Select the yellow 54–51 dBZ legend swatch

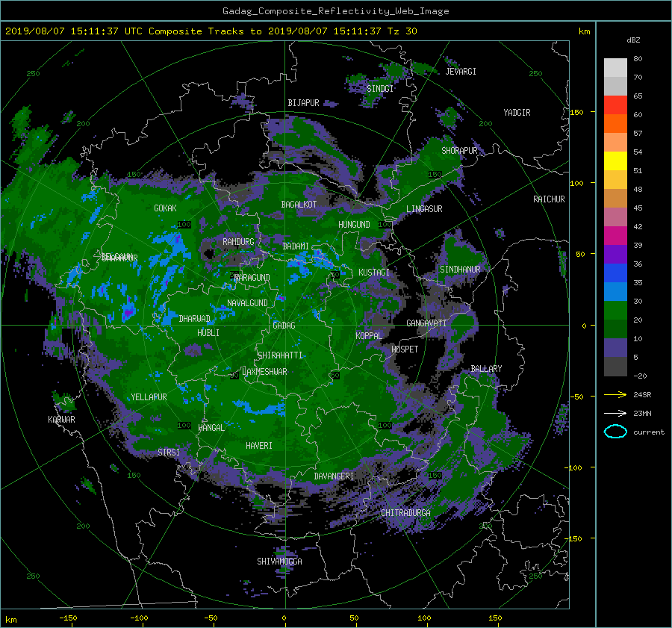tap(615, 161)
